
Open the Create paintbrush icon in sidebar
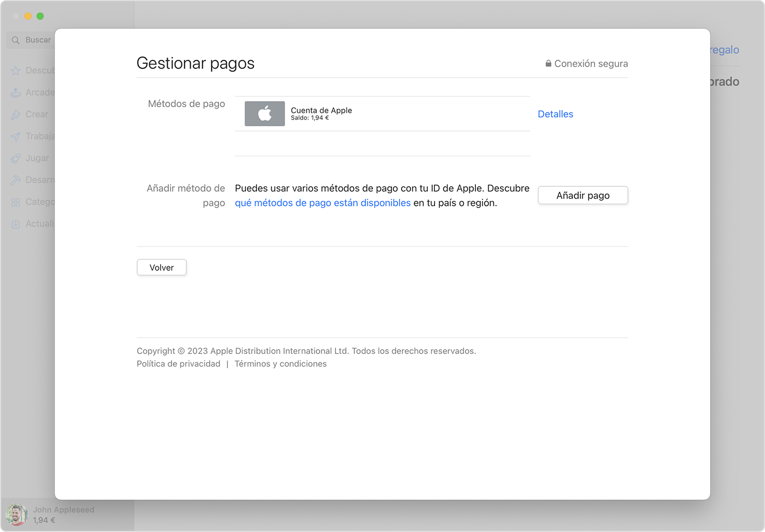pos(16,115)
